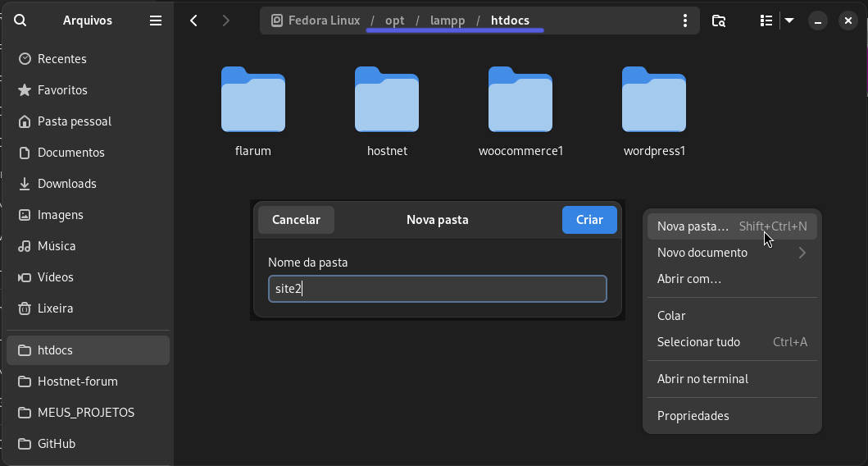
Task: Cancel the Nova pasta dialog
Action: click(296, 220)
